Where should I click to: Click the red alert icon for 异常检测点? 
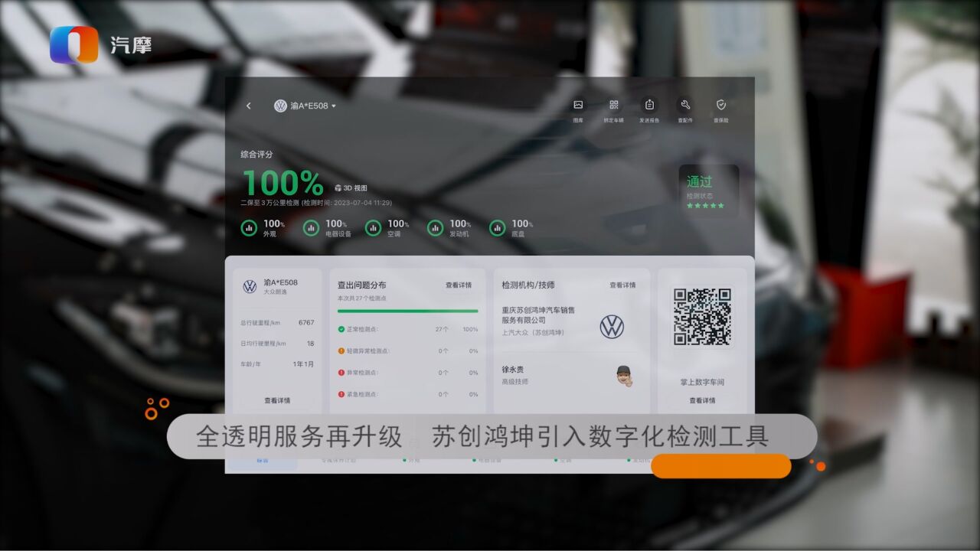tap(341, 373)
